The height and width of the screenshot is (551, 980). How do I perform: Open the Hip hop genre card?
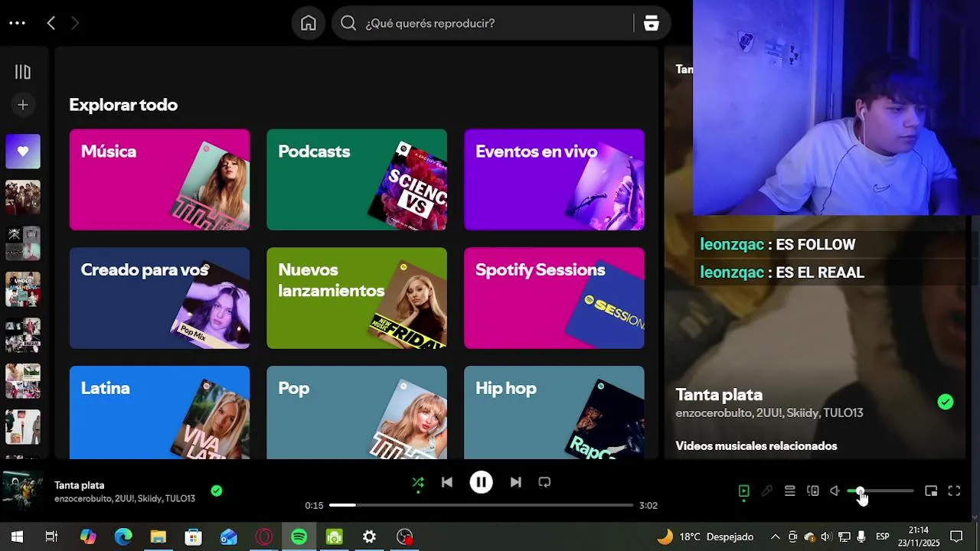pyautogui.click(x=554, y=412)
